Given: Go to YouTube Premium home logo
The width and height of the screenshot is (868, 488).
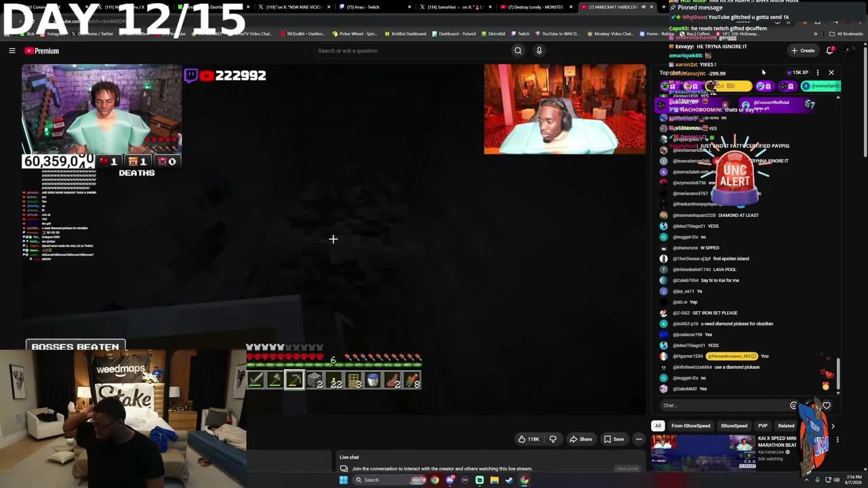Looking at the screenshot, I should pyautogui.click(x=42, y=51).
